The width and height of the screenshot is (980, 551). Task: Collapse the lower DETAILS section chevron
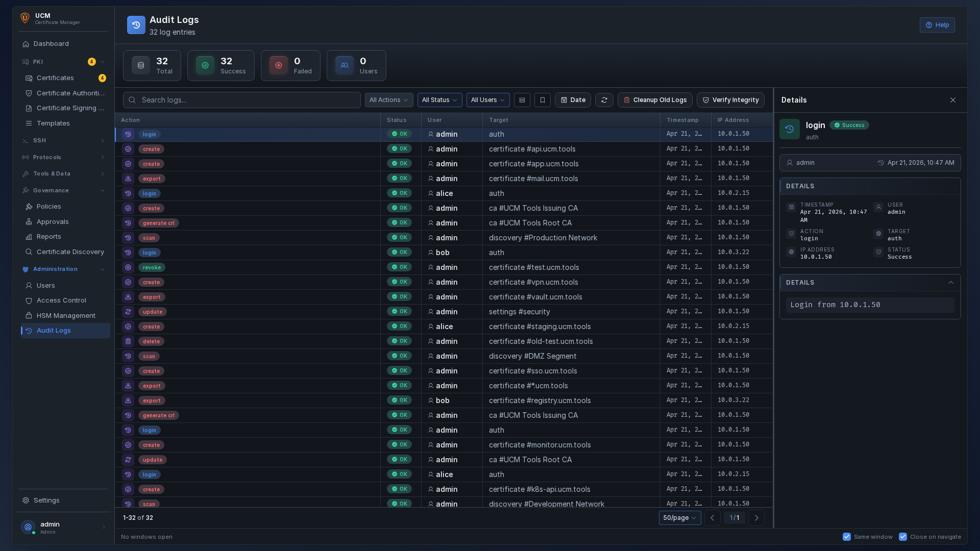[951, 283]
